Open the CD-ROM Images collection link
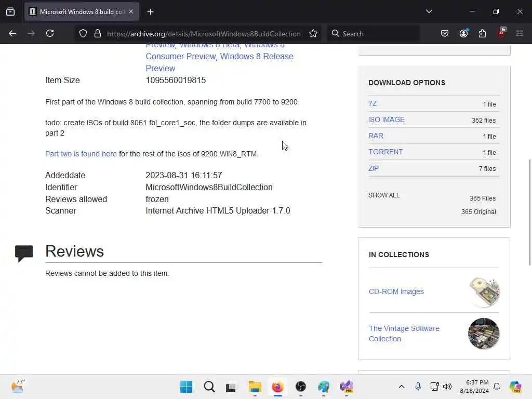Screen dimensions: 532x399 point(396,291)
